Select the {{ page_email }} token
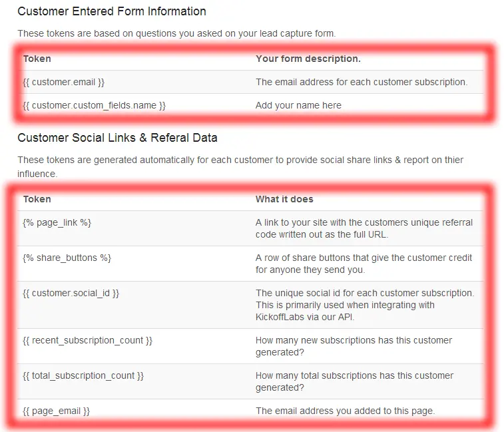 57,411
